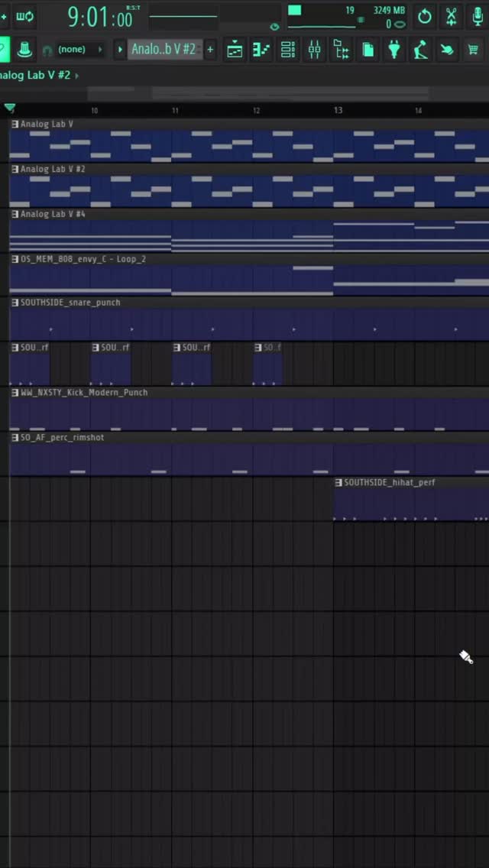This screenshot has width=489, height=868.
Task: Toggle the loop recording button
Action: [25, 15]
